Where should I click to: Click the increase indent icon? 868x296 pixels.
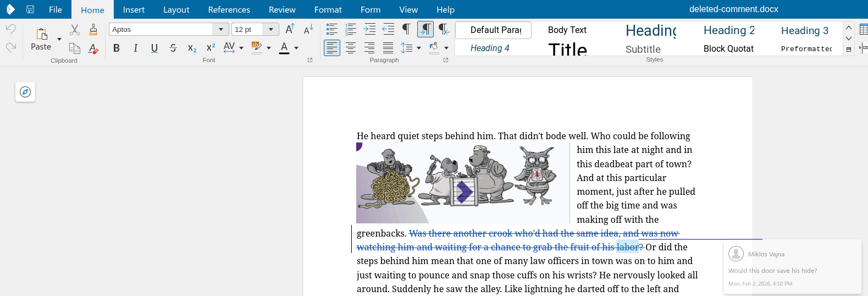[369, 30]
